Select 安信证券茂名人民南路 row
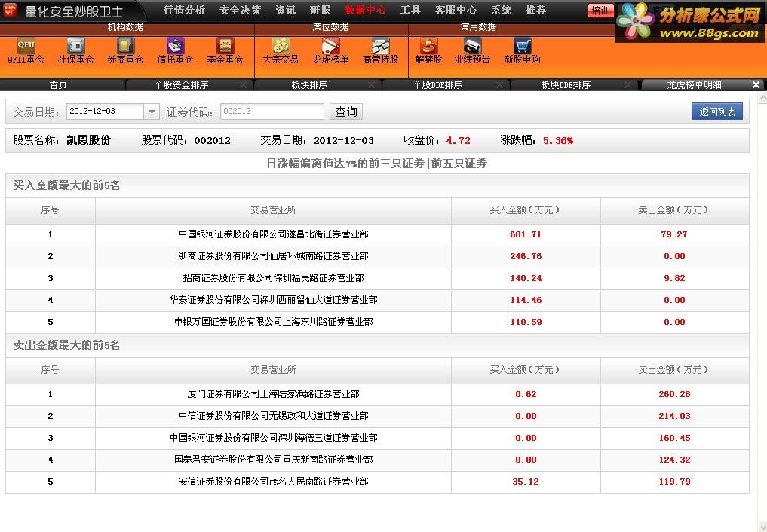Image resolution: width=767 pixels, height=532 pixels. pyautogui.click(x=377, y=482)
